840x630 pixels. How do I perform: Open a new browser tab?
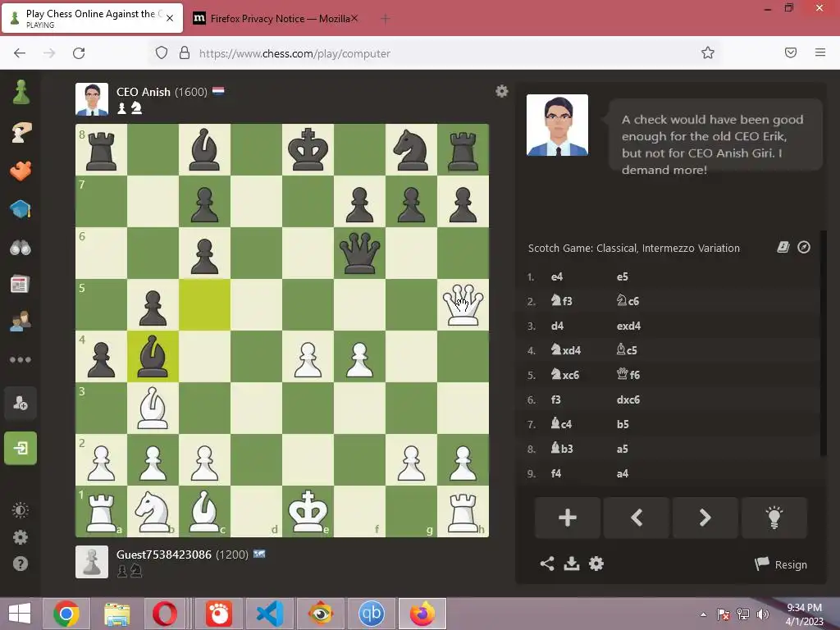pyautogui.click(x=385, y=19)
